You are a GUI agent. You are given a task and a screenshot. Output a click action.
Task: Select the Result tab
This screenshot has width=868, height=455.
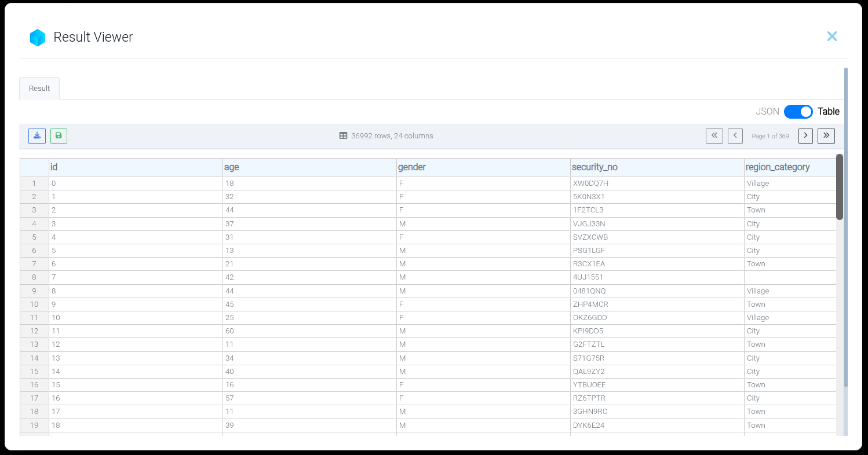point(39,89)
